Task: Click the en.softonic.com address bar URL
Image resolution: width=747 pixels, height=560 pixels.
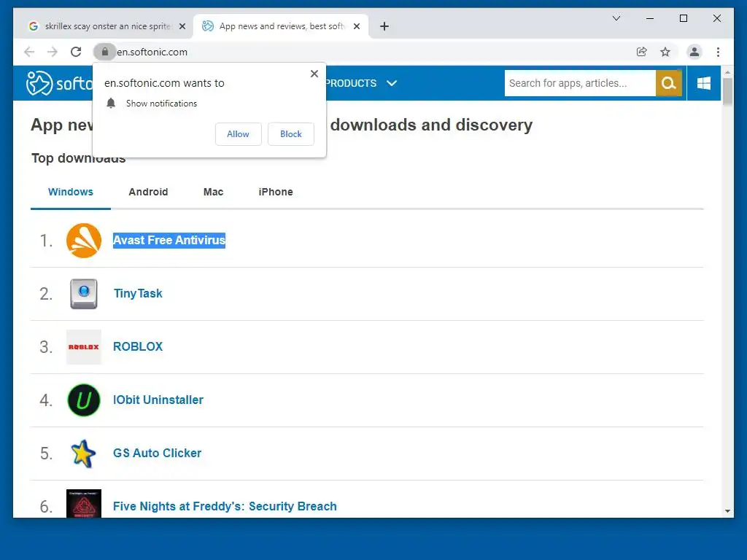Action: click(152, 52)
